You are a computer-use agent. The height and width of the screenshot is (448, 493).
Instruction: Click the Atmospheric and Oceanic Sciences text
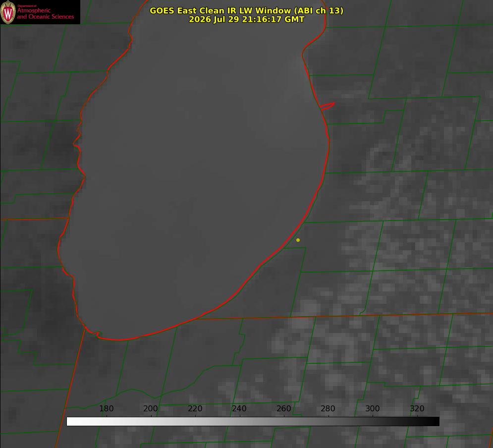pos(45,13)
